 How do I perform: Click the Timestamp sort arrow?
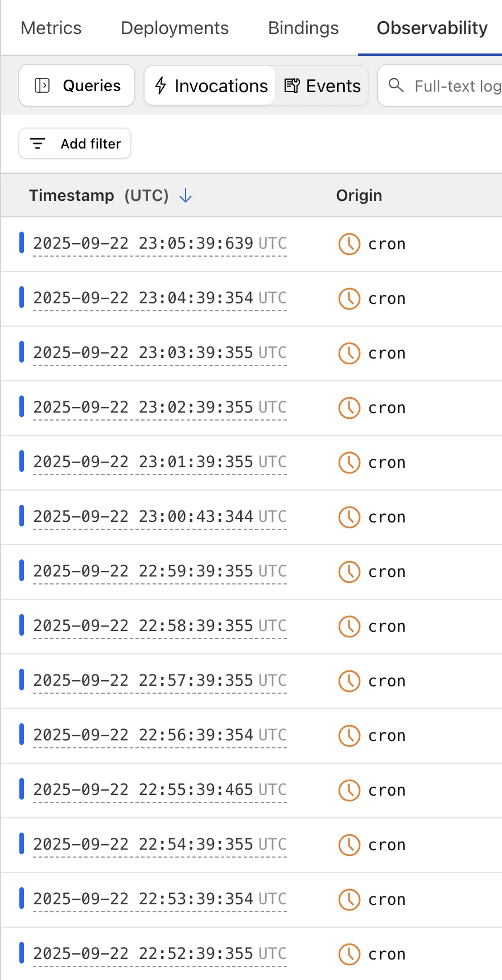click(186, 196)
